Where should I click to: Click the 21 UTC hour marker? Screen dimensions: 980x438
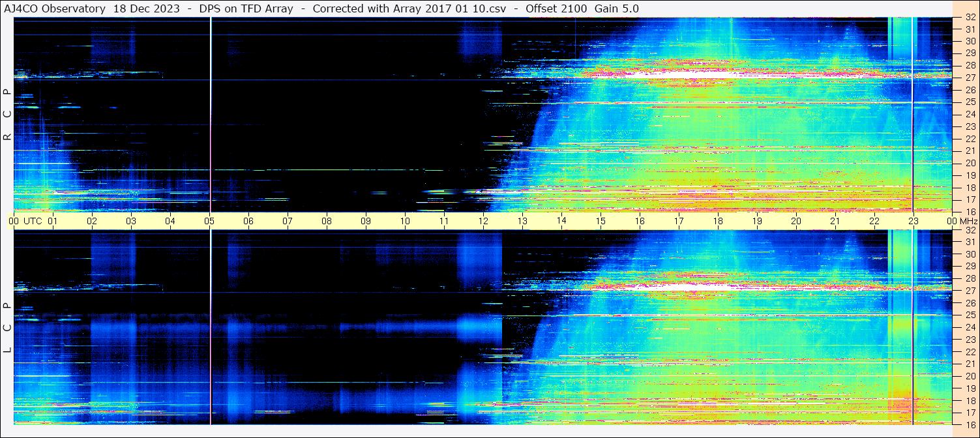[835, 221]
